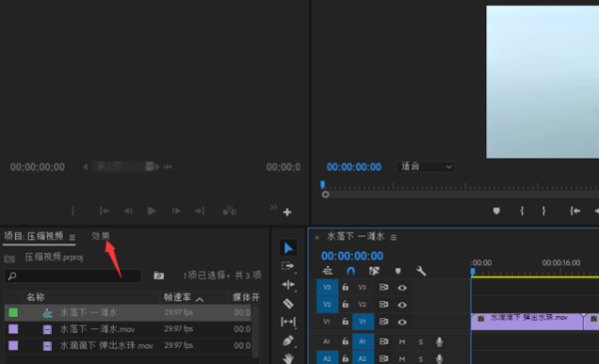Screen dimensions: 599x364
Task: Hide track V1 with eye icon
Action: [x=402, y=322]
